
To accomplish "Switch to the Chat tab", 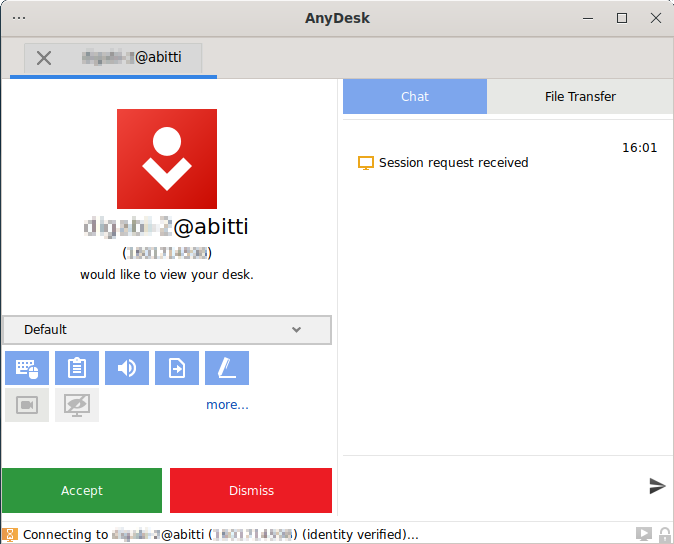I will (415, 97).
